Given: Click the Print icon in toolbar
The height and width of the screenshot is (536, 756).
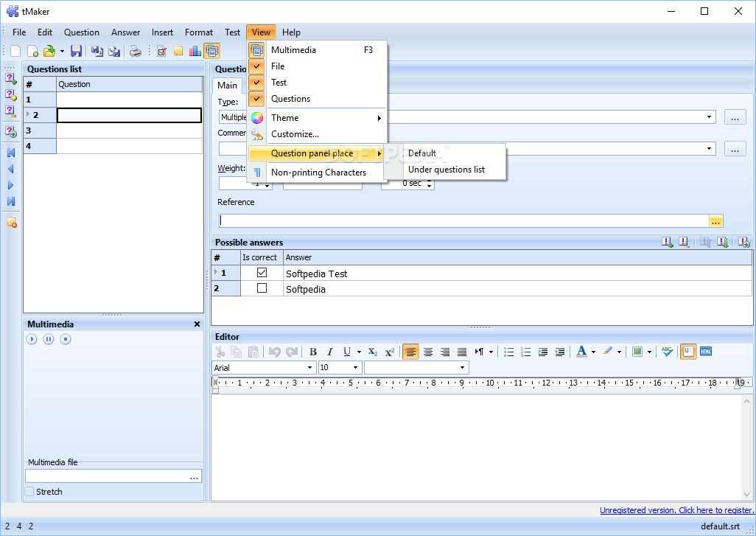Looking at the screenshot, I should 136,51.
